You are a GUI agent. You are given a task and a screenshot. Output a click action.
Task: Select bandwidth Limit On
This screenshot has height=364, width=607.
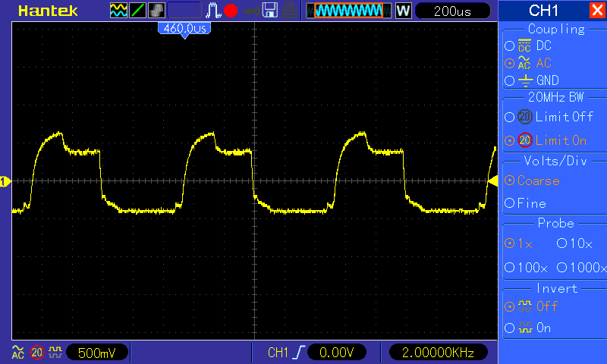coord(546,140)
